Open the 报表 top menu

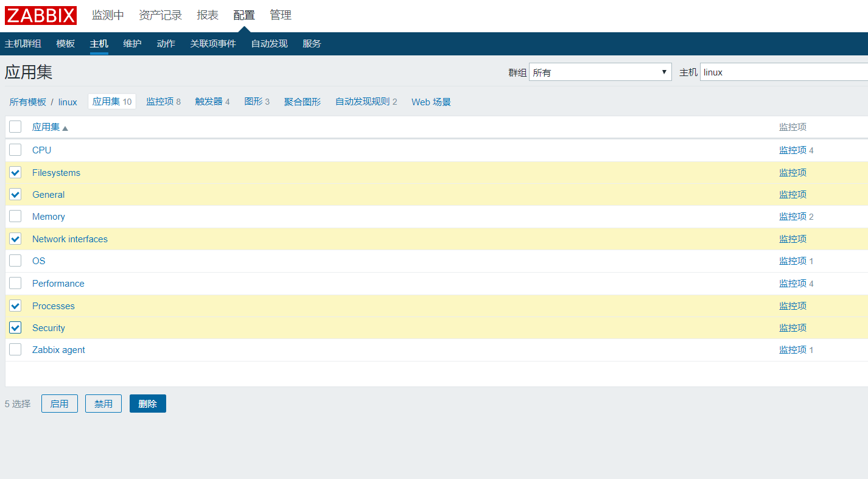tap(208, 15)
